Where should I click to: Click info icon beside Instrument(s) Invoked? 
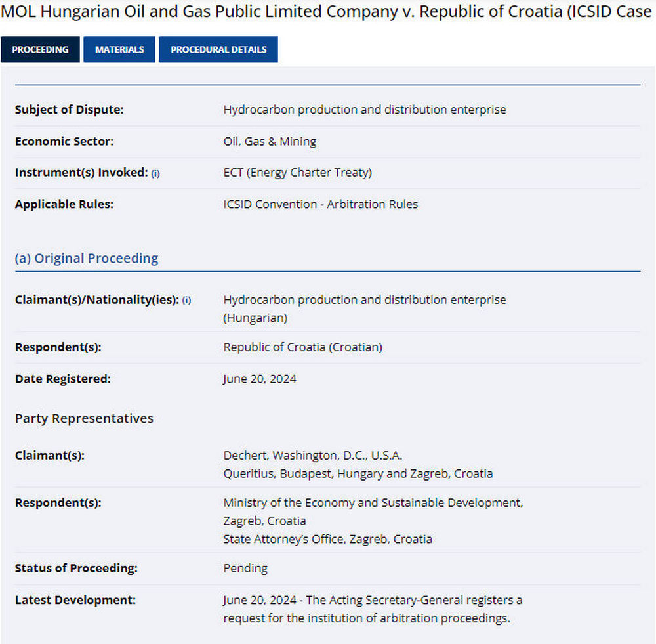[x=155, y=173]
